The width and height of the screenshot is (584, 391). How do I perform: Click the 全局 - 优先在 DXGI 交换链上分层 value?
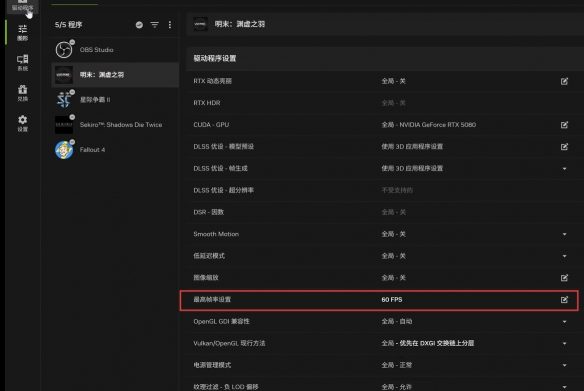point(428,343)
